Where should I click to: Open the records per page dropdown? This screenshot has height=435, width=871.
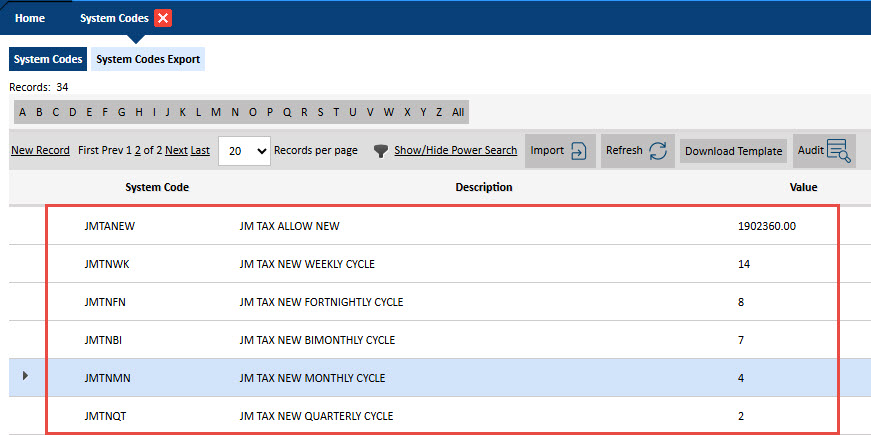coord(244,151)
